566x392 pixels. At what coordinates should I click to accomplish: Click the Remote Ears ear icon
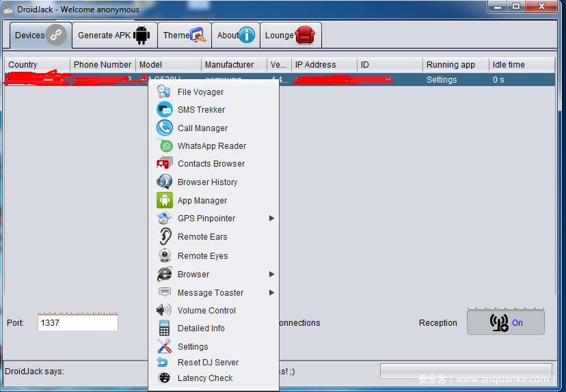(x=165, y=236)
